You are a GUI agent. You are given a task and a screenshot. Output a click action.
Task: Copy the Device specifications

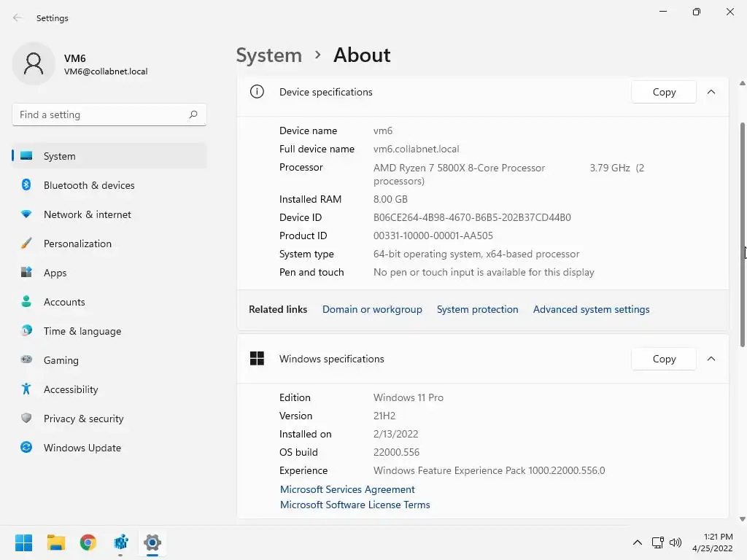[664, 92]
